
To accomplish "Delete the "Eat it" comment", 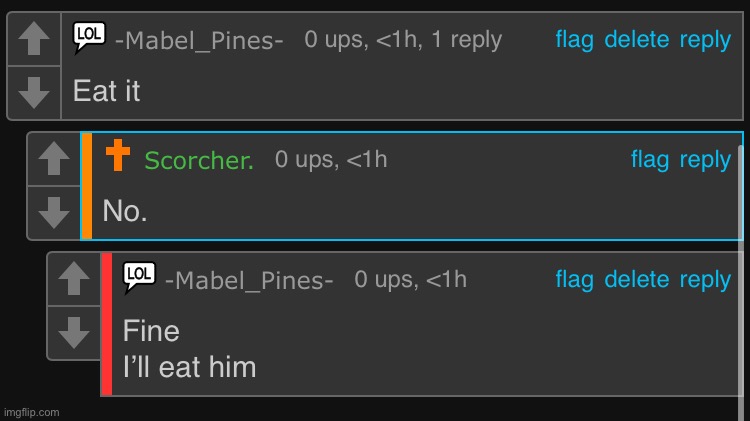I will pyautogui.click(x=637, y=40).
